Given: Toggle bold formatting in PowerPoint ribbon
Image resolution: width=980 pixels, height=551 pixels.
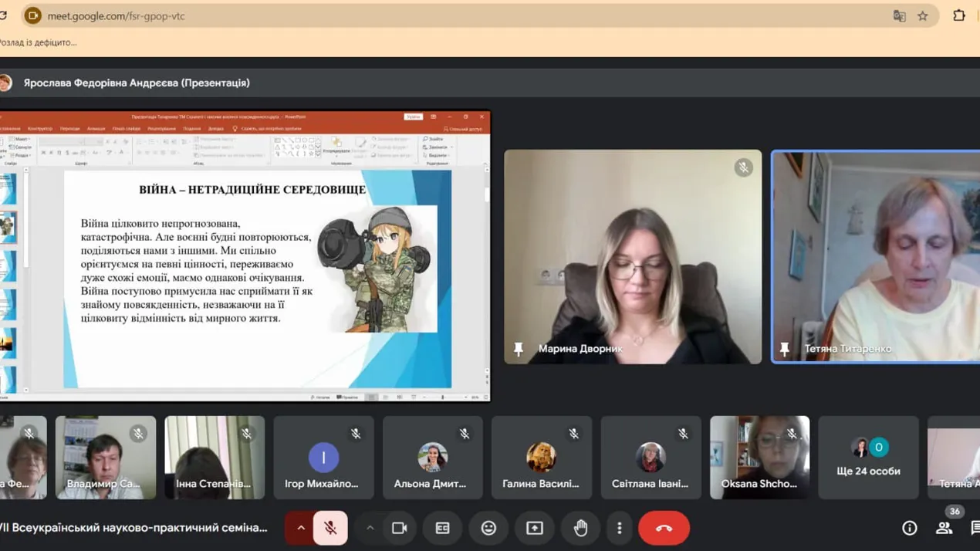Looking at the screenshot, I should pyautogui.click(x=43, y=153).
